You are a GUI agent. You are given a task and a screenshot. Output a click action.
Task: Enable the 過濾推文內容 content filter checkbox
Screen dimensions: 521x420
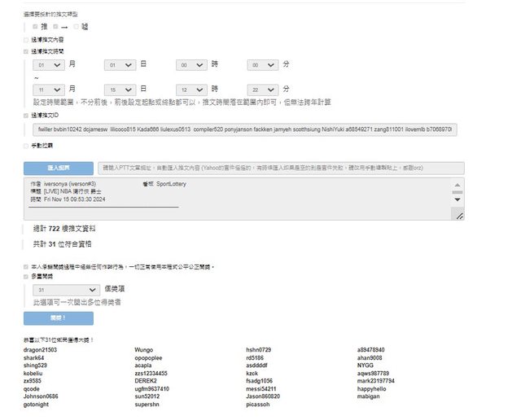coord(26,39)
